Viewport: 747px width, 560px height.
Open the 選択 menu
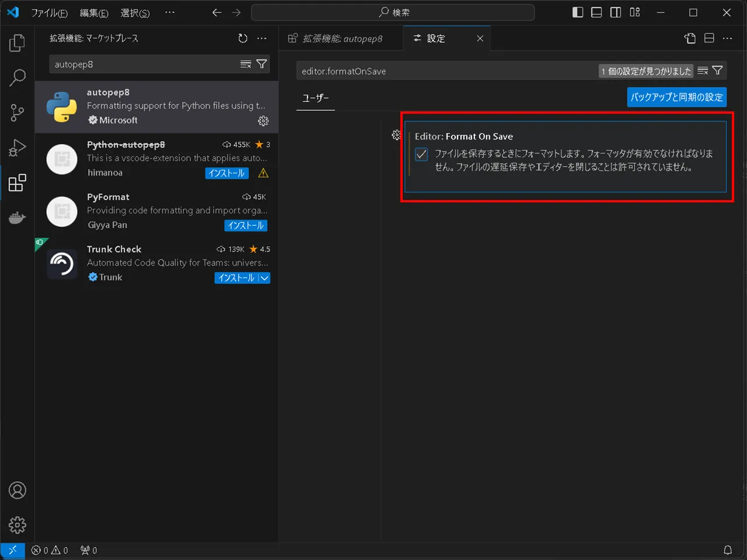[x=135, y=12]
